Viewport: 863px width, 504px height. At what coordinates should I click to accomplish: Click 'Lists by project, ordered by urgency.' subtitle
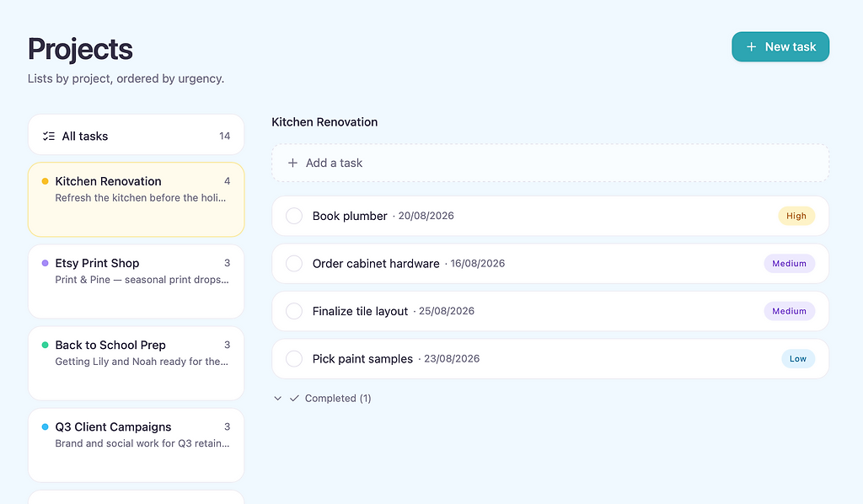pos(126,78)
